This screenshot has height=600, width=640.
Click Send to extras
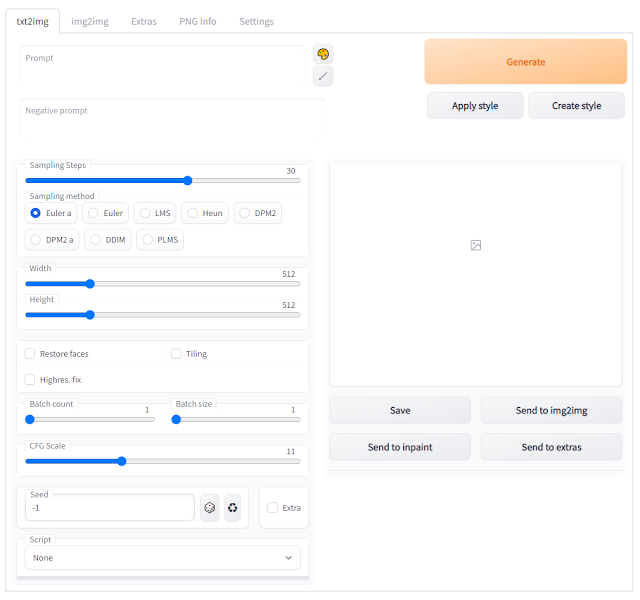click(551, 447)
